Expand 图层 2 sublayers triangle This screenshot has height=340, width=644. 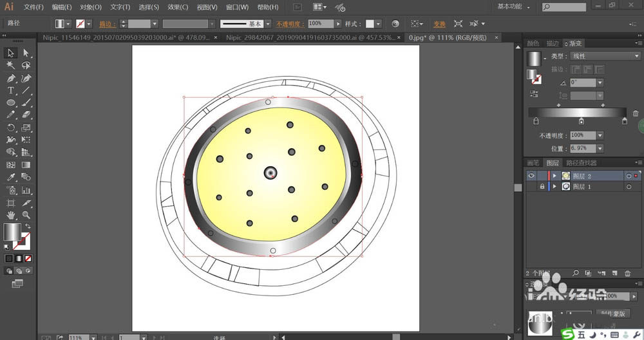(555, 176)
